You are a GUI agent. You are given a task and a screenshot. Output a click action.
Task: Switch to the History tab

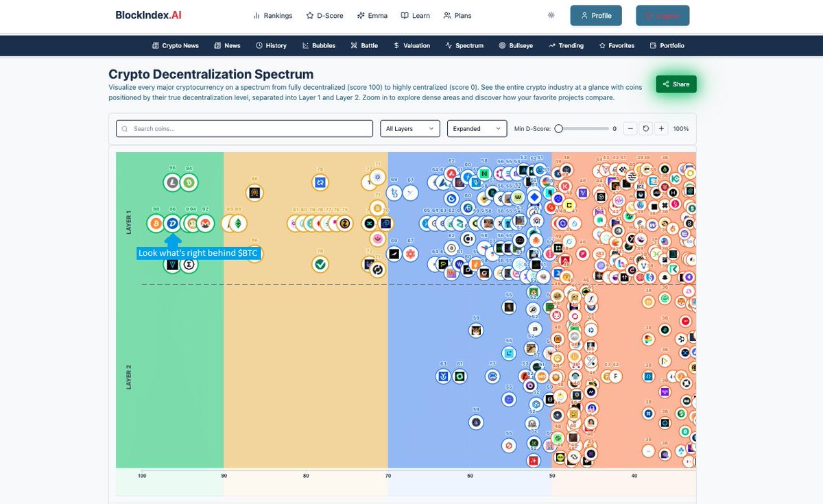pos(271,45)
